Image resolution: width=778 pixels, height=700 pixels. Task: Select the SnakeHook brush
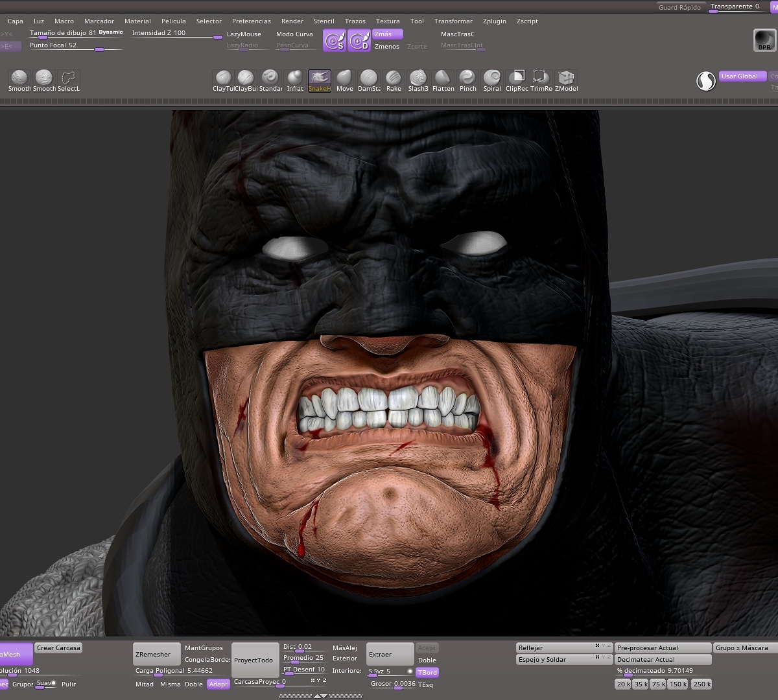tap(320, 80)
